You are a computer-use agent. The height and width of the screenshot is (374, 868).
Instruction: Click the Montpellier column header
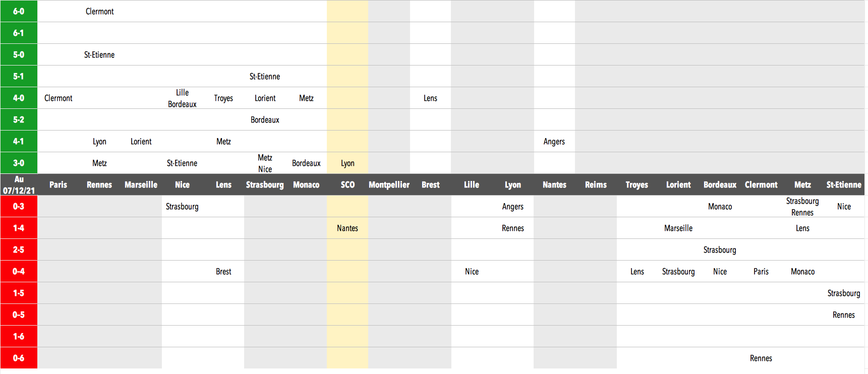pos(389,185)
